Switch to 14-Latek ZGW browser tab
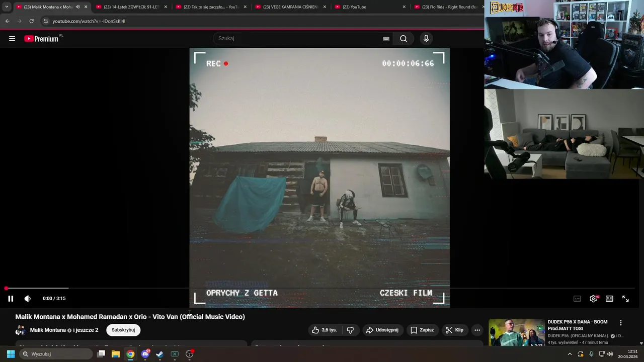The width and height of the screenshot is (644, 362). point(131,7)
